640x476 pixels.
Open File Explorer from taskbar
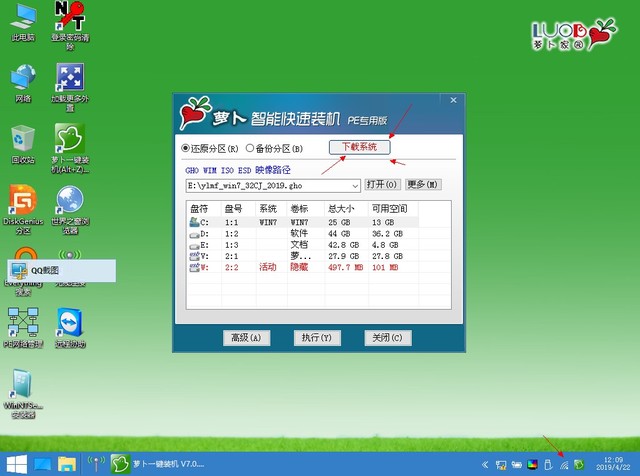(67, 464)
